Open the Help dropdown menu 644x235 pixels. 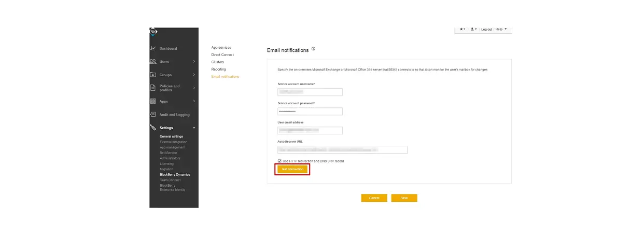(501, 30)
